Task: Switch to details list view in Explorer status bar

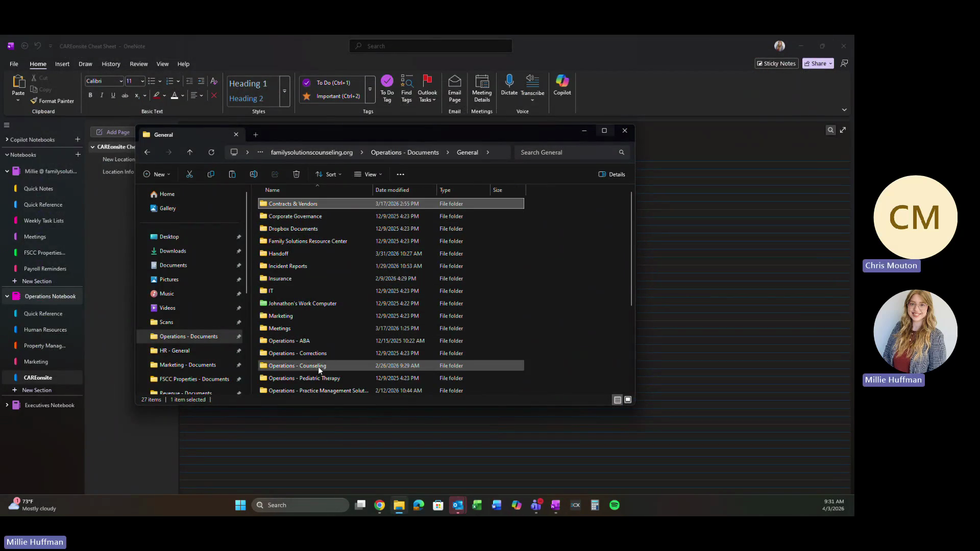Action: coord(617,399)
